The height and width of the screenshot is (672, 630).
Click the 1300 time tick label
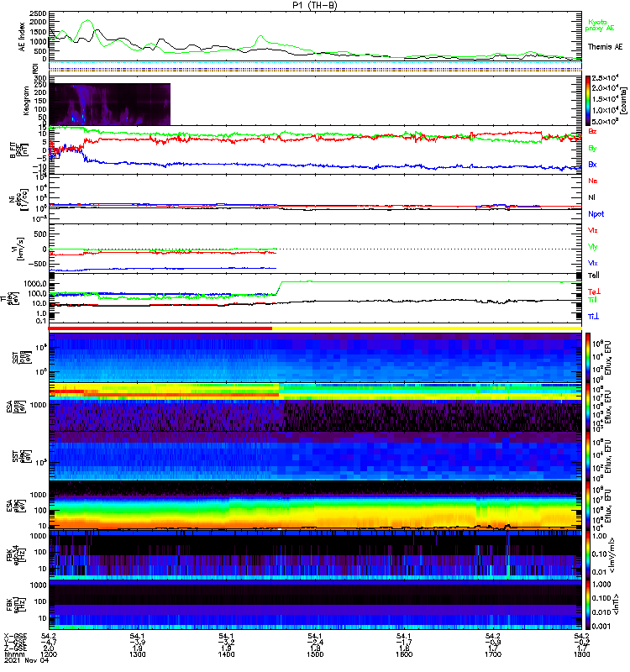click(138, 654)
